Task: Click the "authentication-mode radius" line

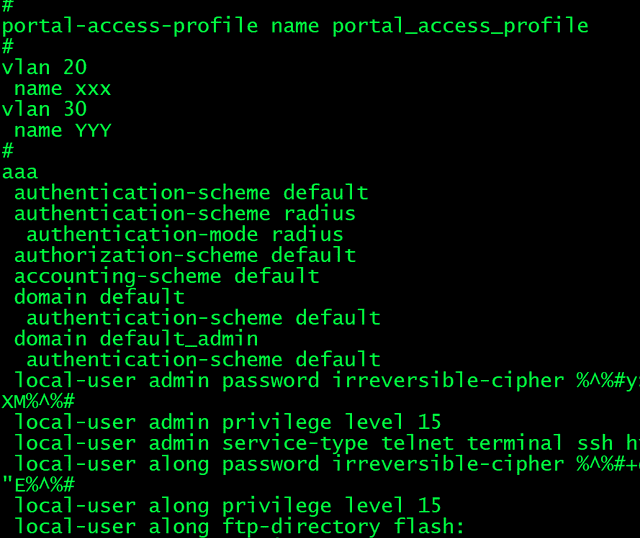Action: click(x=184, y=235)
